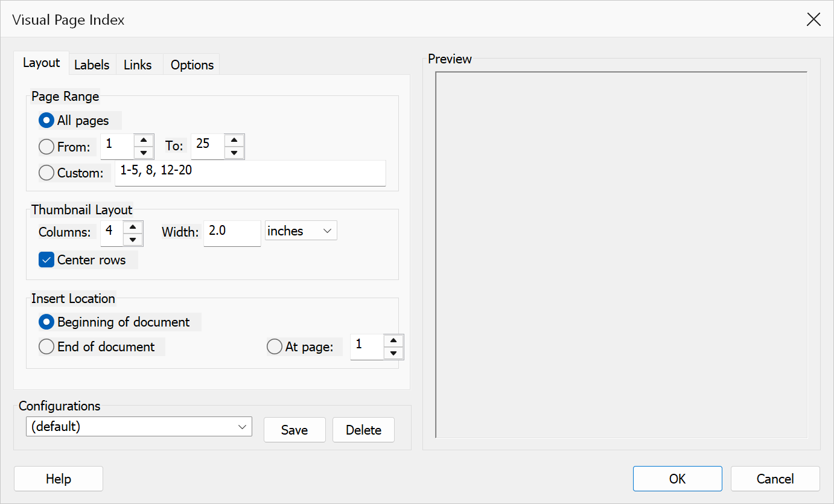Switch to the Labels tab
This screenshot has height=504, width=834.
pos(92,65)
